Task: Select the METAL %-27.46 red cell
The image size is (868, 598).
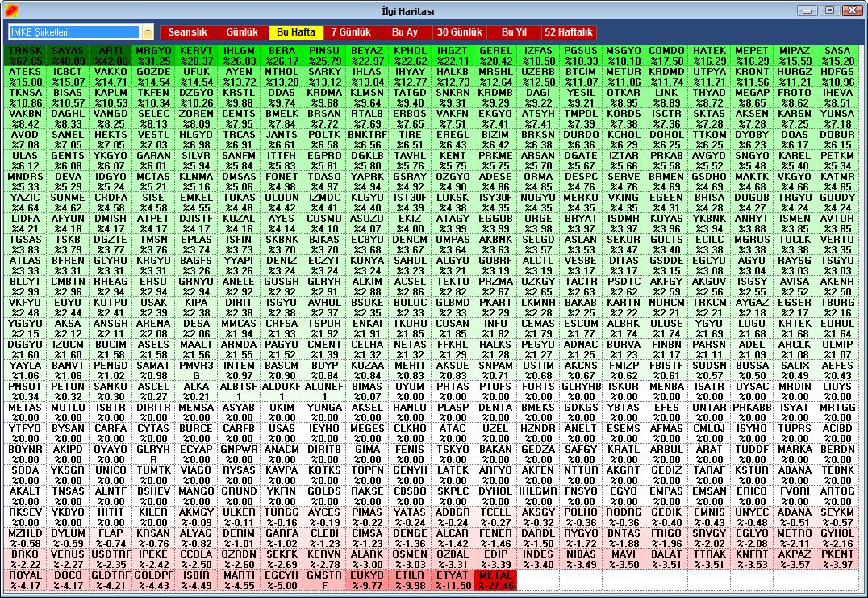Action: (x=495, y=580)
